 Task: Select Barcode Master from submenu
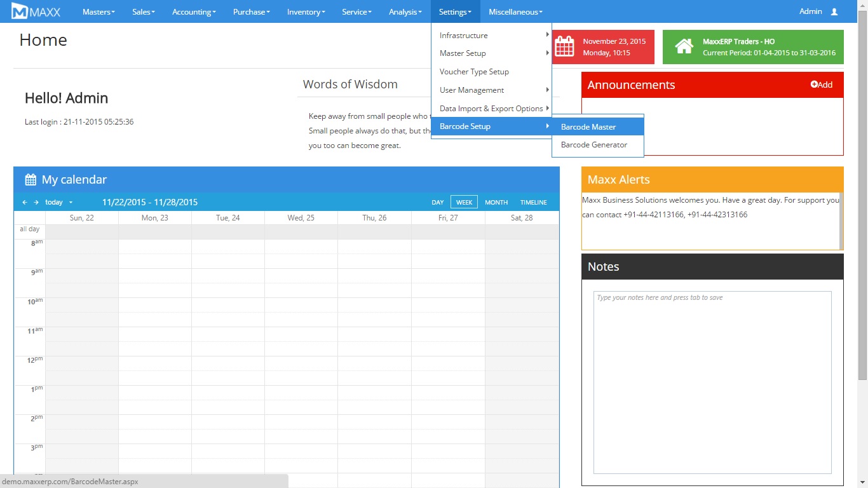[x=588, y=127]
